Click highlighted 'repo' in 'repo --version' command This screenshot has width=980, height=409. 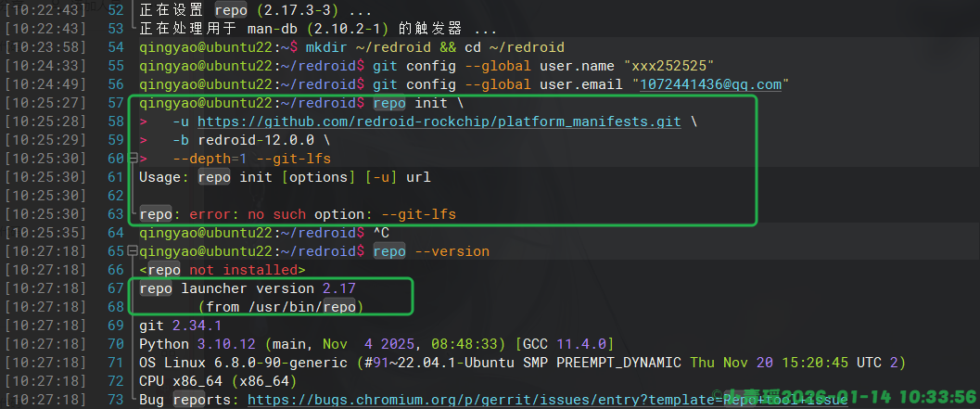[389, 251]
